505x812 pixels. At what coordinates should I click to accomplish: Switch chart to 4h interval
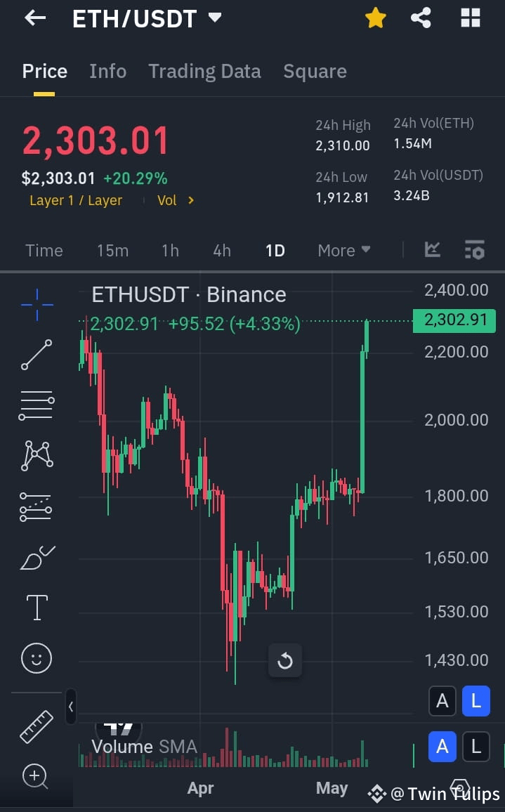pos(222,251)
